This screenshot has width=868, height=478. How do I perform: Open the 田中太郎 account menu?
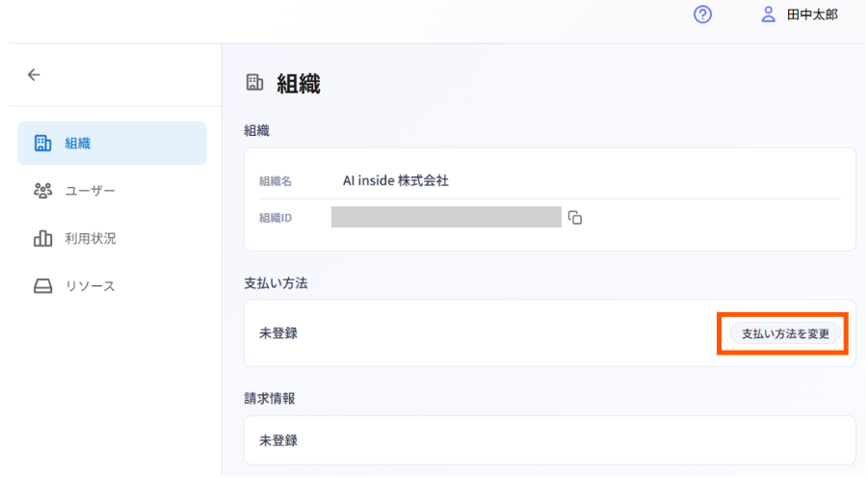(x=812, y=15)
